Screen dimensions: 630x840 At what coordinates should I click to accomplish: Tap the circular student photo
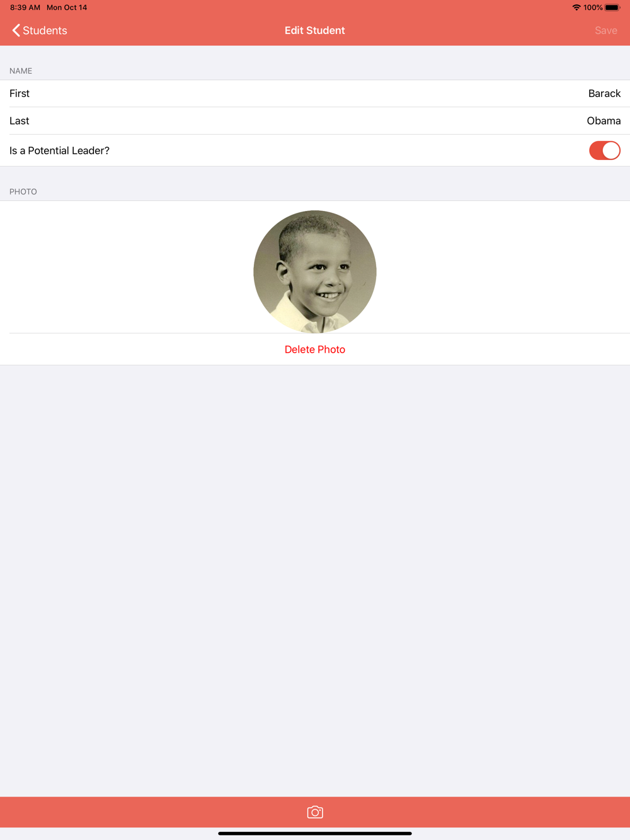tap(315, 271)
